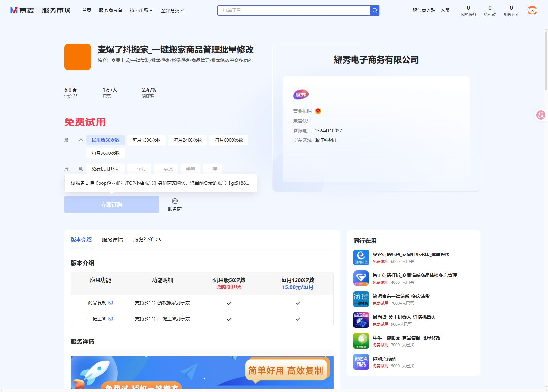This screenshot has height=392, width=548.
Task: Open 简运京东一键铺货 app icon
Action: [361, 299]
